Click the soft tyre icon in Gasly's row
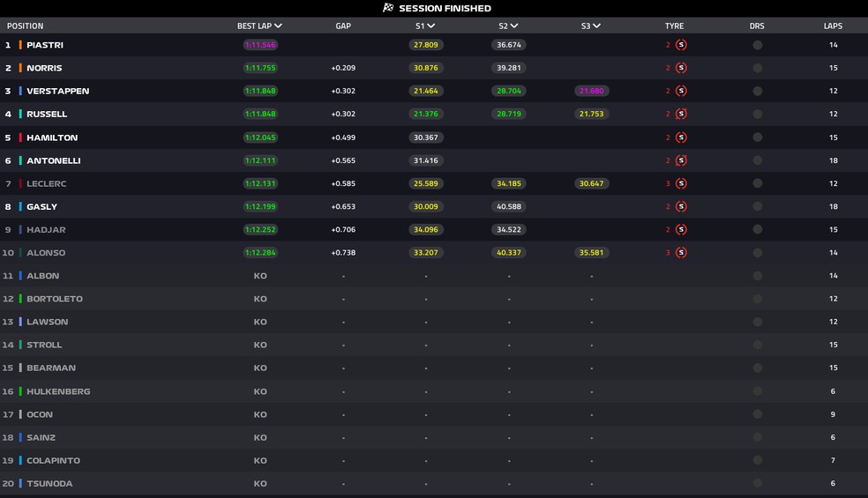Screen dimensions: 868x498 coord(682,206)
